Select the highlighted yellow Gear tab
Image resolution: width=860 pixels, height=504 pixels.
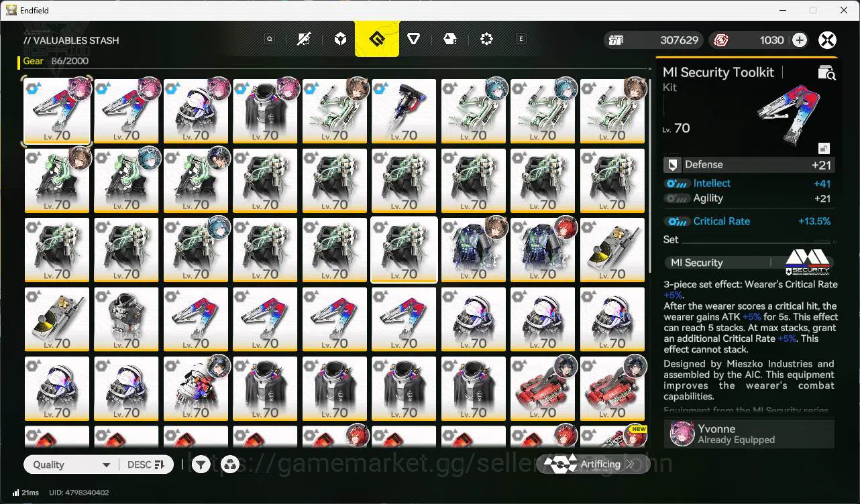[377, 39]
